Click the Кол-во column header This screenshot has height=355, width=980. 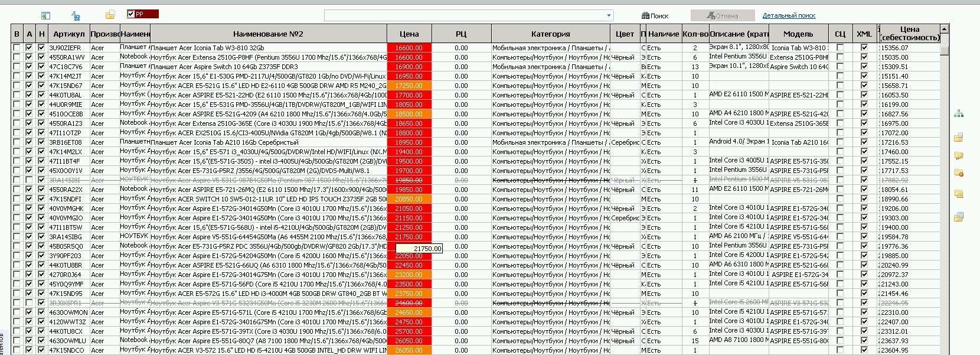[x=695, y=34]
